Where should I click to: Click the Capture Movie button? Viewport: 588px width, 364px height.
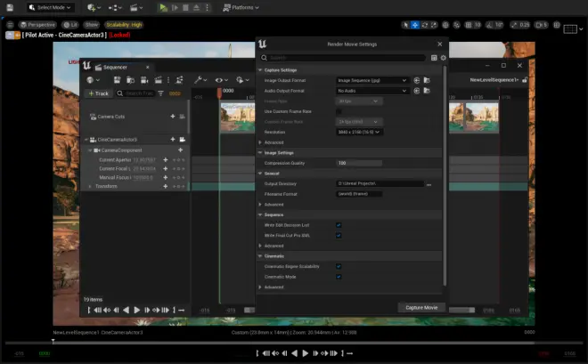pos(421,307)
